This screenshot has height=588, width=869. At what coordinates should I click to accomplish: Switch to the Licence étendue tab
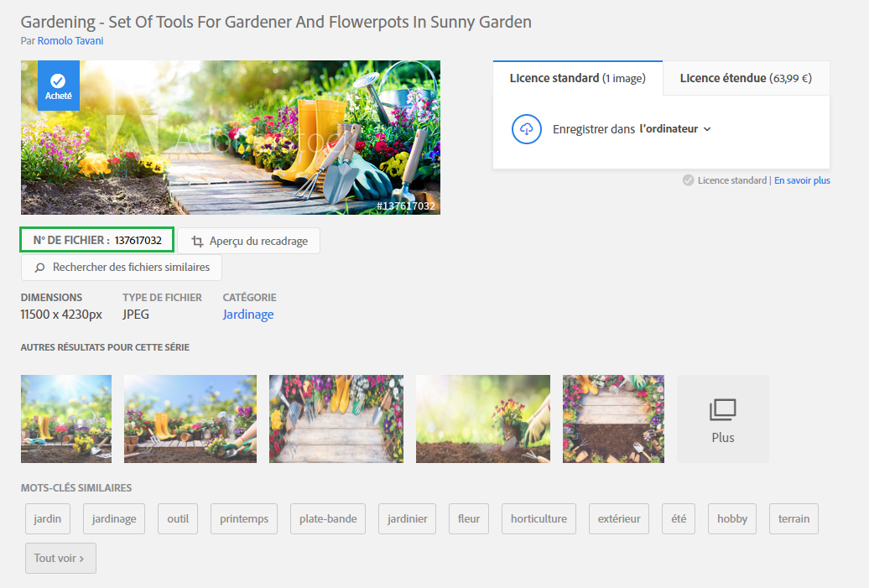pos(745,77)
